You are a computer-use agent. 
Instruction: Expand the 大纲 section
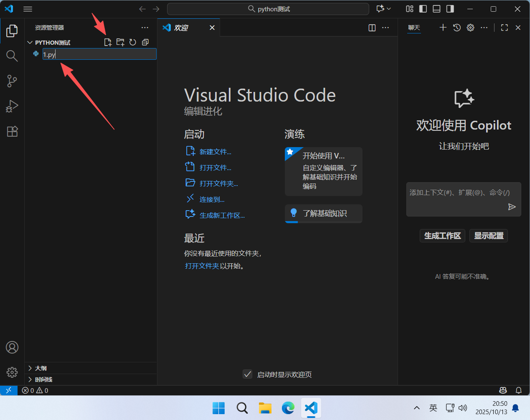point(91,368)
